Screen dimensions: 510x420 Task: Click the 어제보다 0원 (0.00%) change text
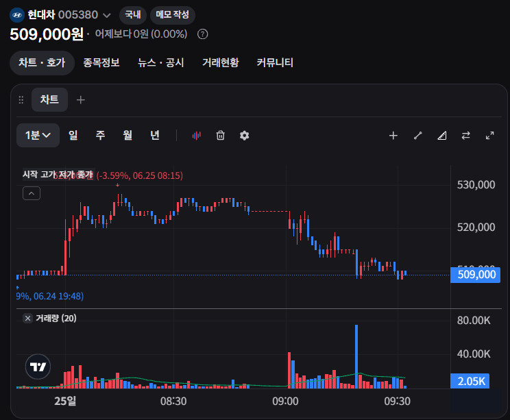tap(141, 34)
